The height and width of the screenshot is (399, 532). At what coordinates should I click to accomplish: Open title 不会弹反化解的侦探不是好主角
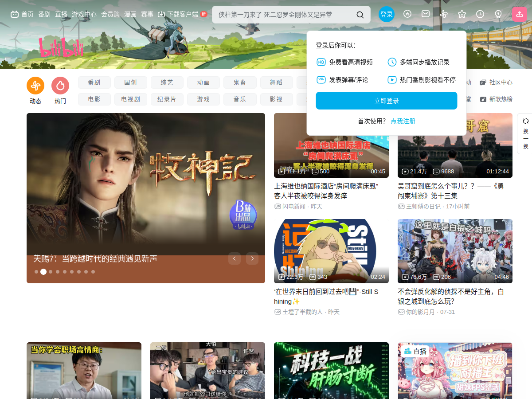[451, 297]
